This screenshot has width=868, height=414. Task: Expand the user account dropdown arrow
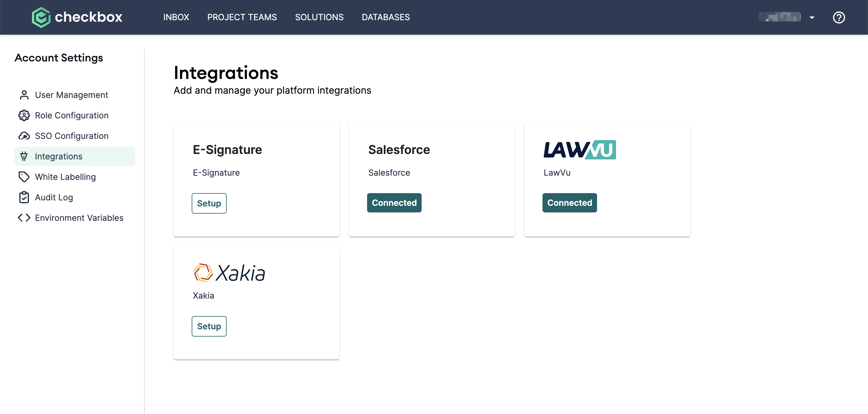coord(812,17)
